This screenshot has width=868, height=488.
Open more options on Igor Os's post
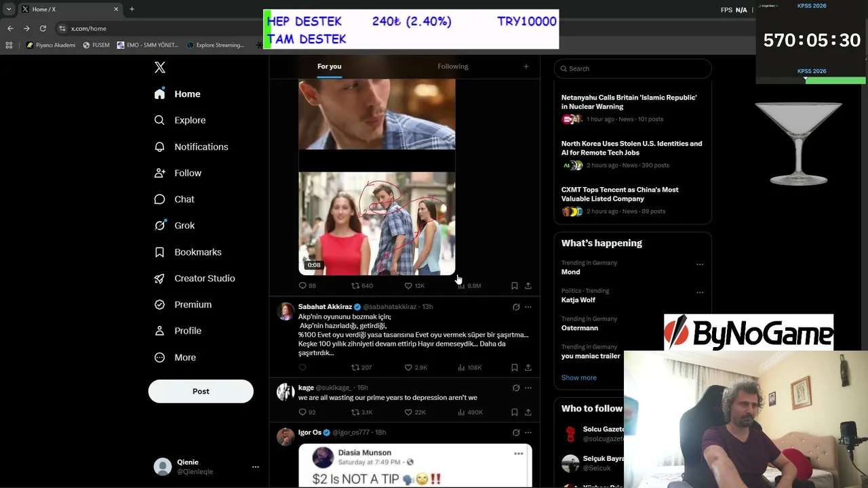528,432
